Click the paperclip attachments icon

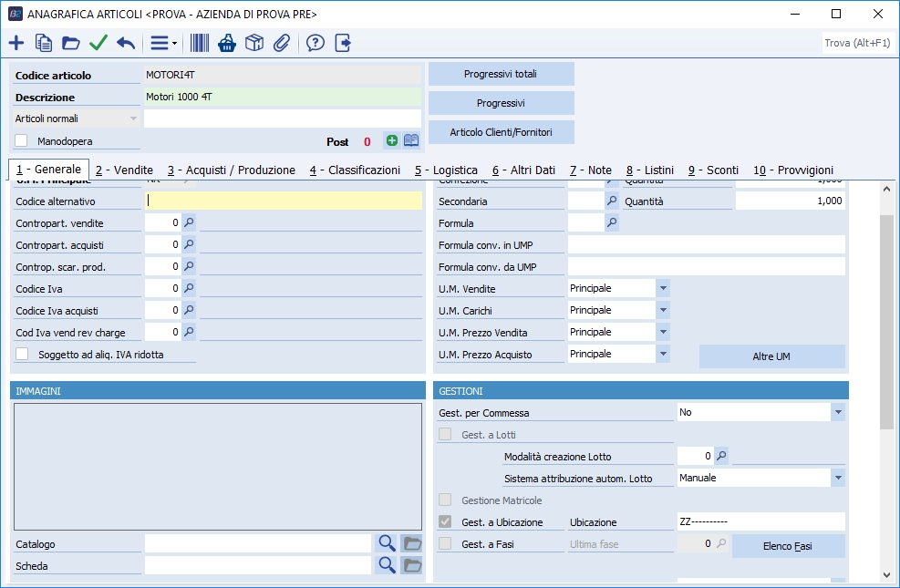tap(282, 43)
